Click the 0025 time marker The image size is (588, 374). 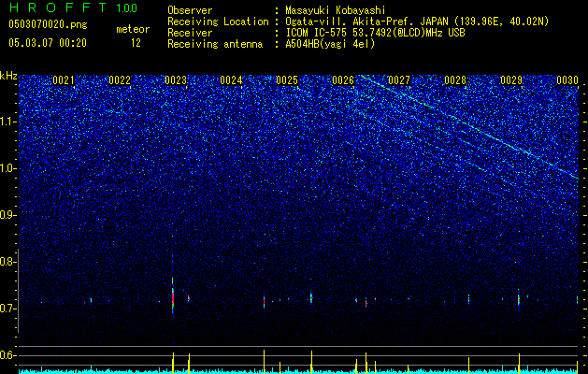pos(287,80)
